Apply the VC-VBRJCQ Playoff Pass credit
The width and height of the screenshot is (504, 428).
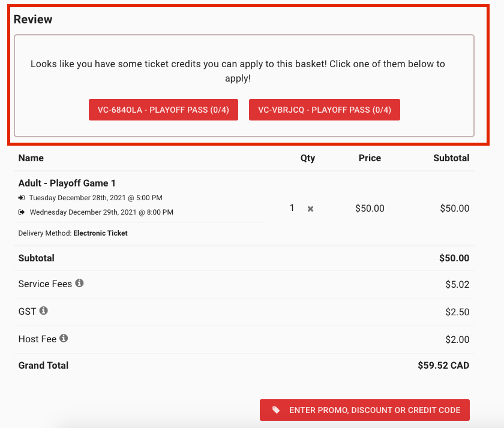pyautogui.click(x=325, y=110)
